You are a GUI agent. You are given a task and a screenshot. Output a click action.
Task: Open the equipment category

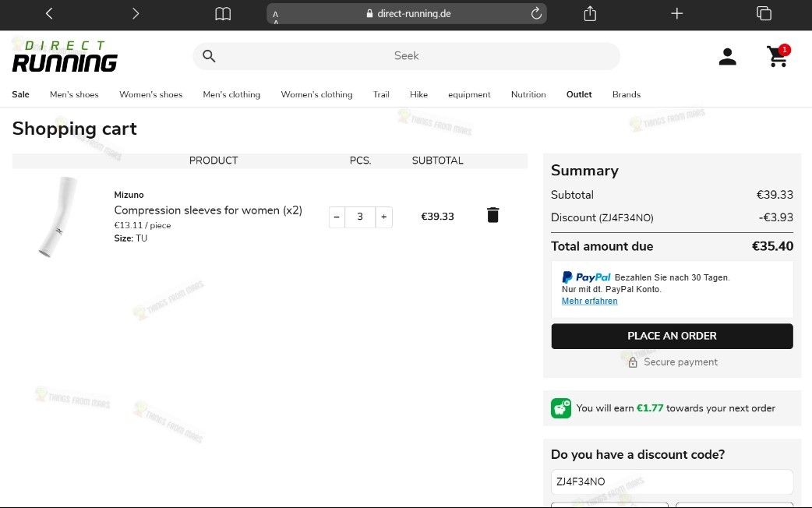(469, 94)
